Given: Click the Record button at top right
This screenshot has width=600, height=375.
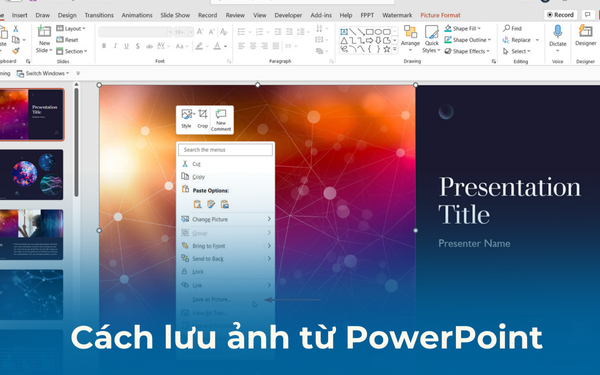Looking at the screenshot, I should (x=561, y=15).
